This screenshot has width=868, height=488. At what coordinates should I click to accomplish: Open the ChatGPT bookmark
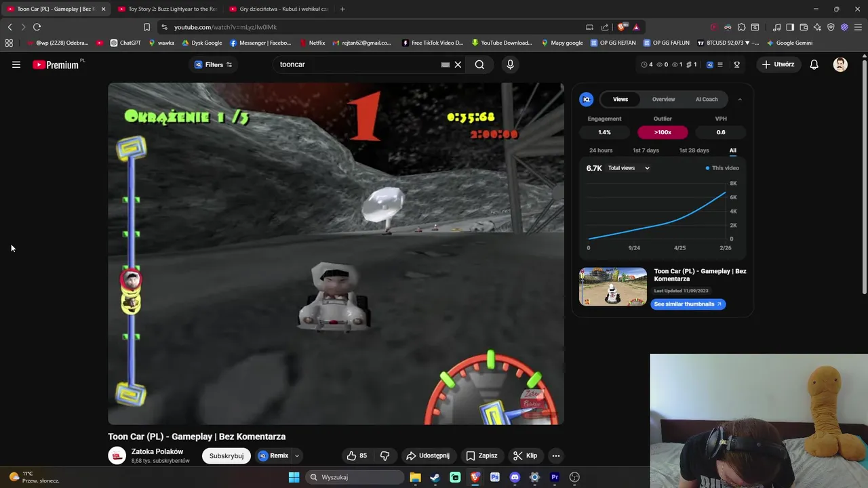pyautogui.click(x=125, y=43)
